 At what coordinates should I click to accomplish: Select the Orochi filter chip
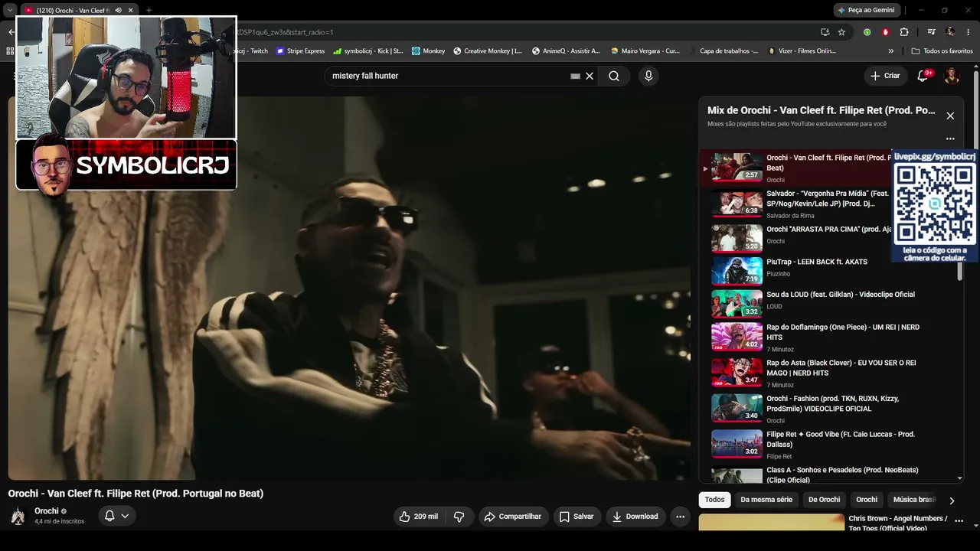(867, 500)
